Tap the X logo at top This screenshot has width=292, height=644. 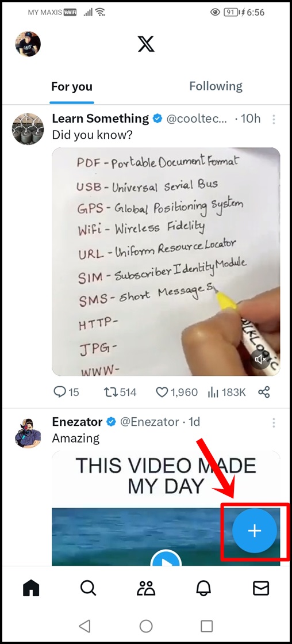click(x=146, y=44)
